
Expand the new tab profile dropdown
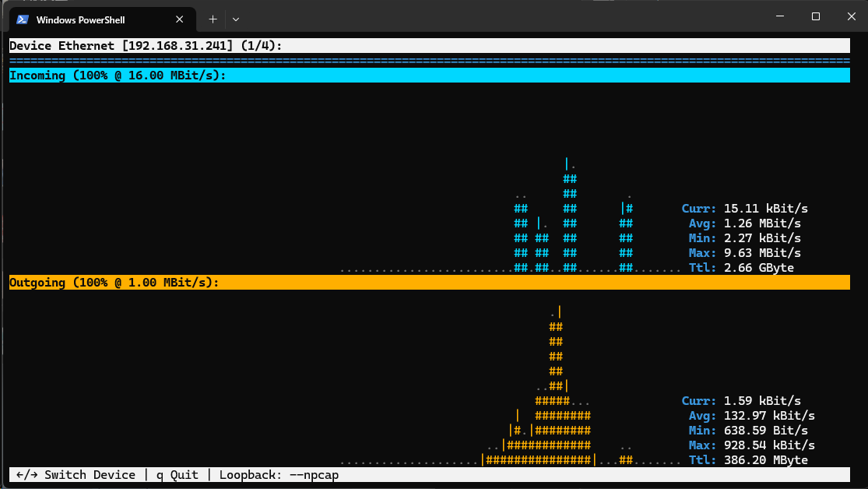point(236,19)
